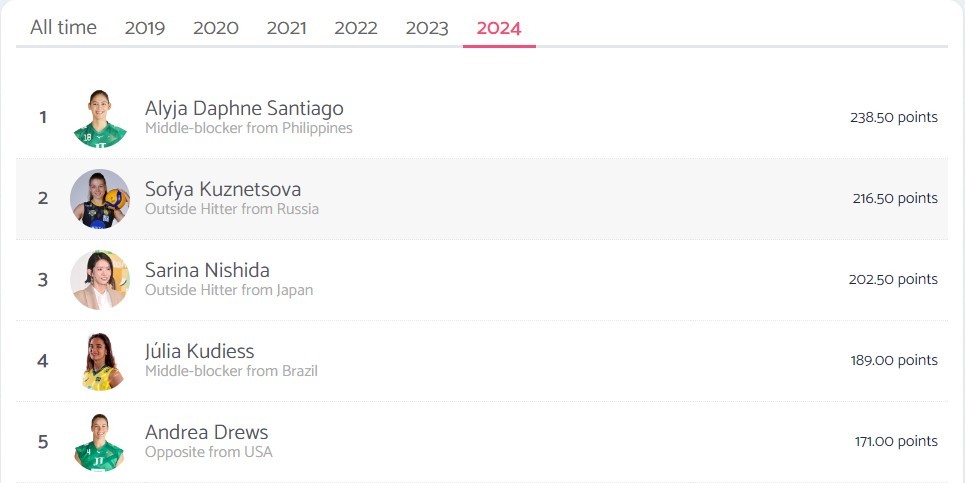The height and width of the screenshot is (483, 965).
Task: Open the Andrea Drews player link
Action: pyautogui.click(x=206, y=432)
